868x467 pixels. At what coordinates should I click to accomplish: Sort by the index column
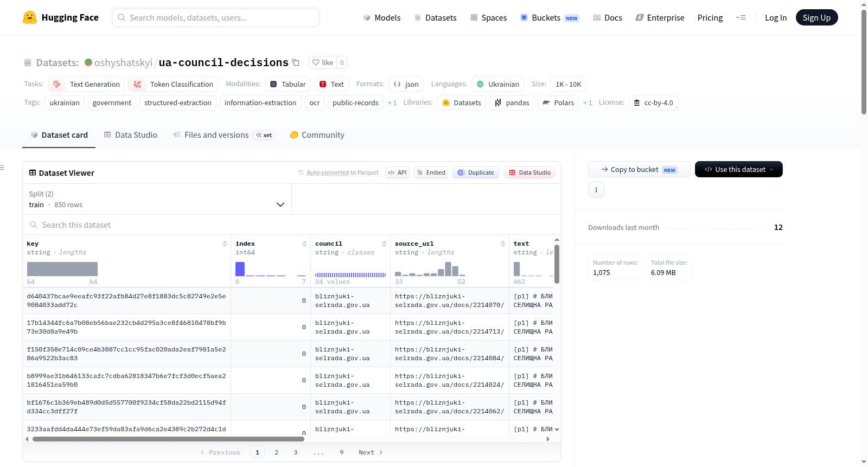click(304, 244)
